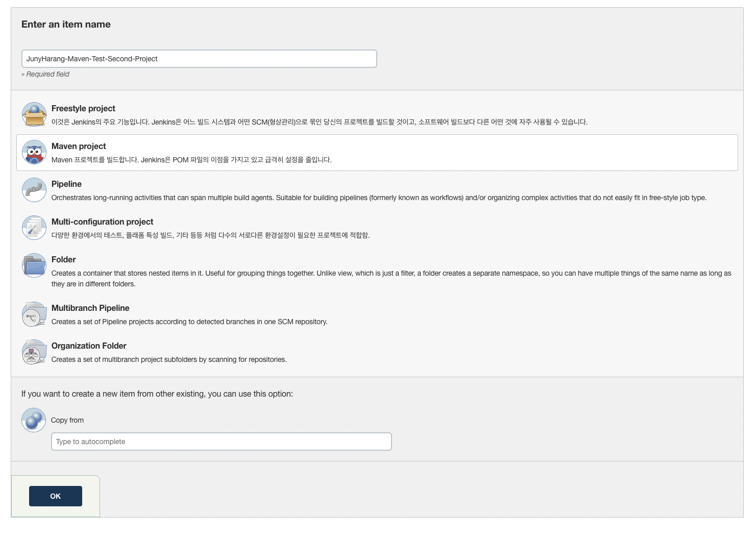Screen dimensions: 756x538
Task: Select the Freestyle project title
Action: (83, 108)
